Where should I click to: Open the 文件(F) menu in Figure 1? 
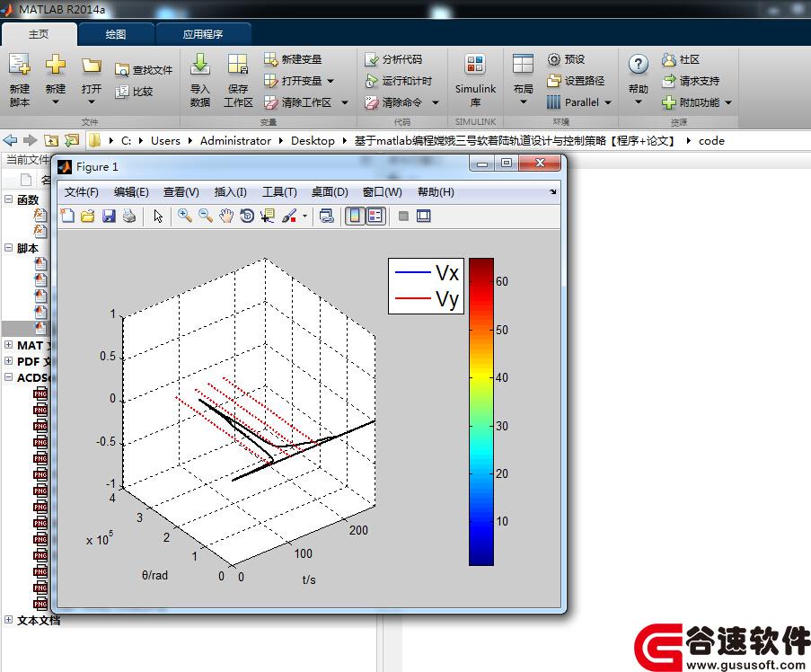tap(81, 192)
